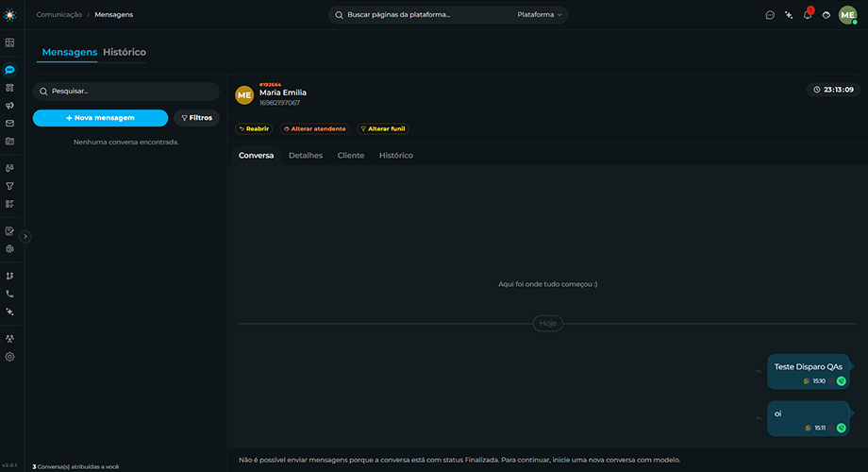This screenshot has width=868, height=472.
Task: Click the sparkles icon in top header
Action: click(x=789, y=15)
